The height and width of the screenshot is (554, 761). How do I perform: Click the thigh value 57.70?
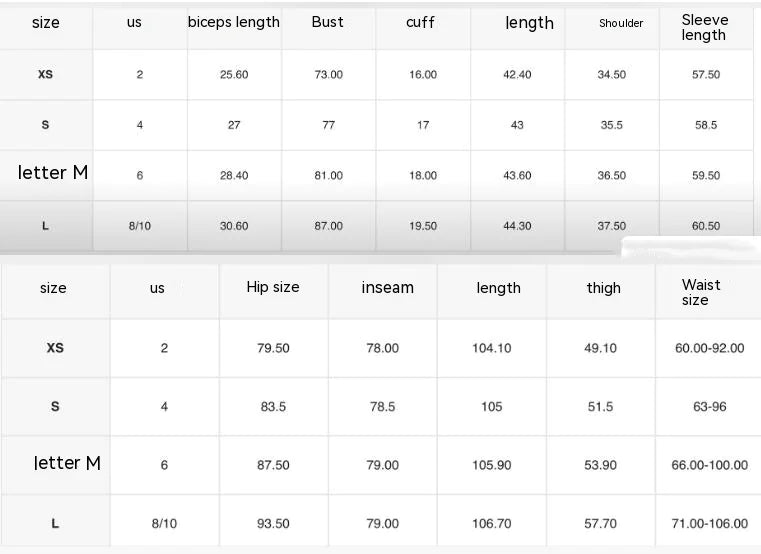[x=600, y=523]
